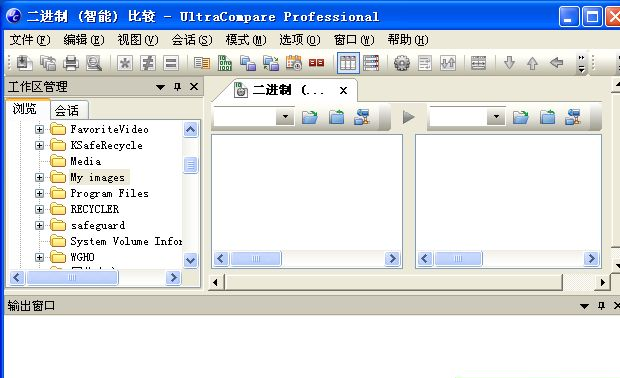Expand the Program Files folder
This screenshot has width=620, height=378.
[x=39, y=193]
